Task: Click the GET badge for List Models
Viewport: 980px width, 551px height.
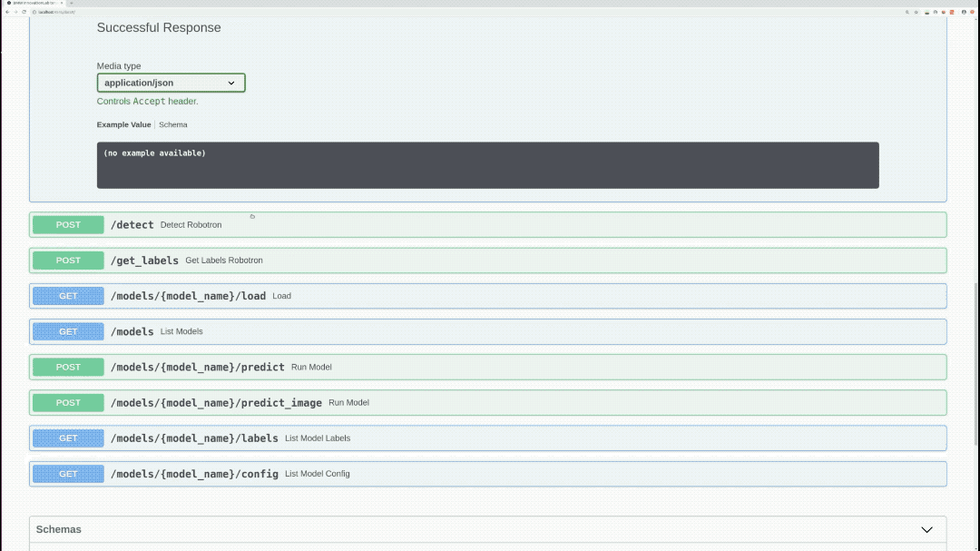Action: 68,331
